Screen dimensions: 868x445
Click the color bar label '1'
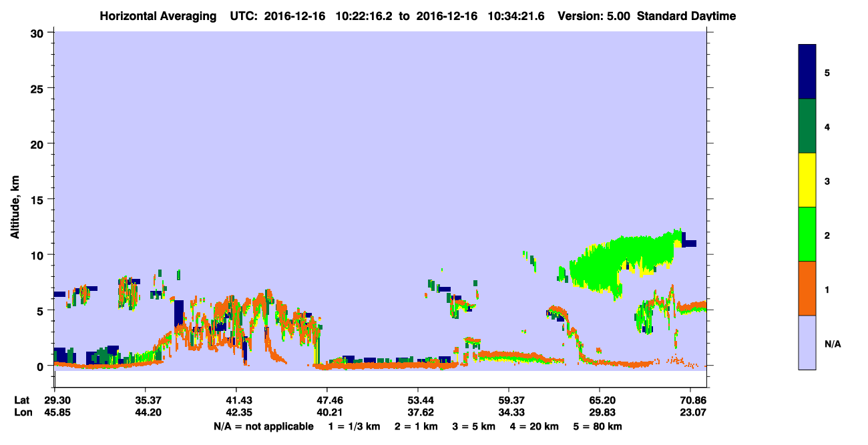827,290
